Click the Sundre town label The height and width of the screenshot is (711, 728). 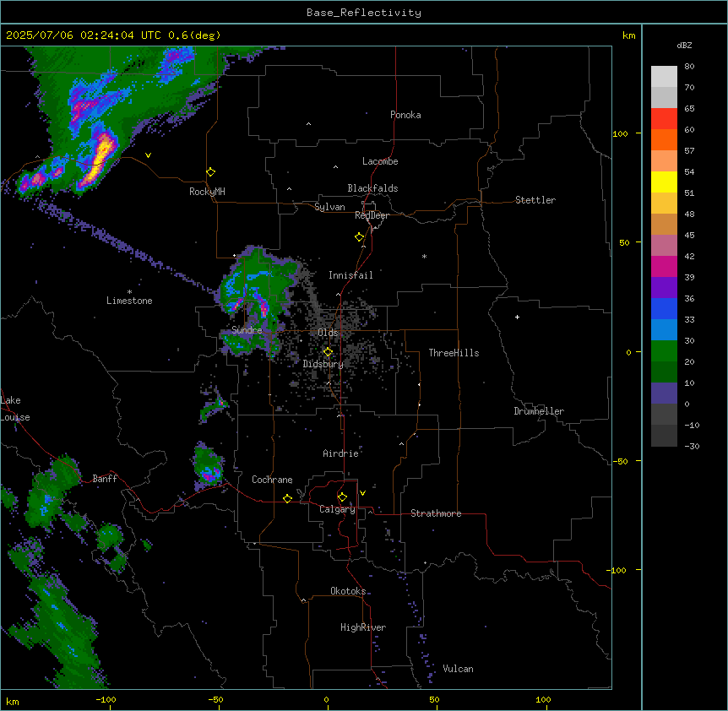coord(247,330)
